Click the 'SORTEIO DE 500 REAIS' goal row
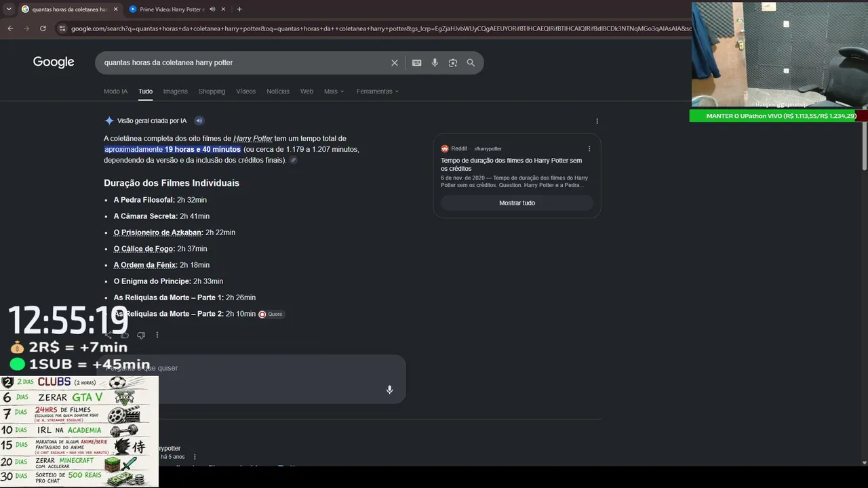The width and height of the screenshot is (868, 488). 79,479
